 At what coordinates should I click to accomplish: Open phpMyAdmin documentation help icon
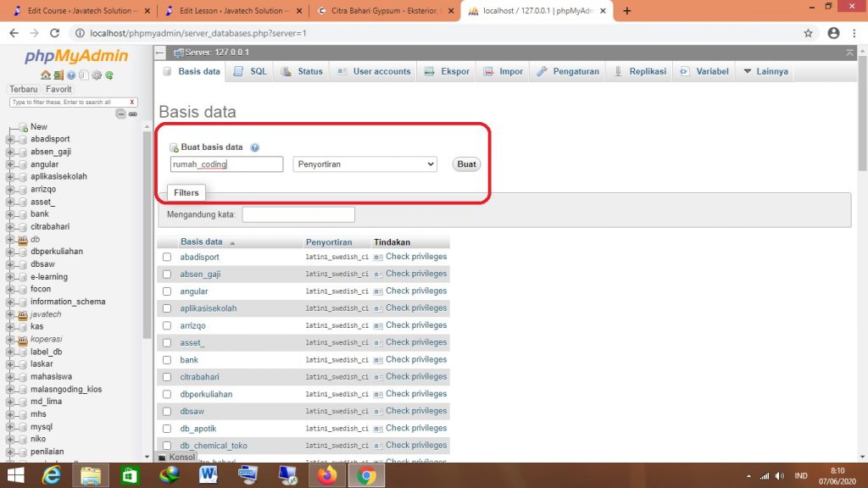(x=71, y=75)
